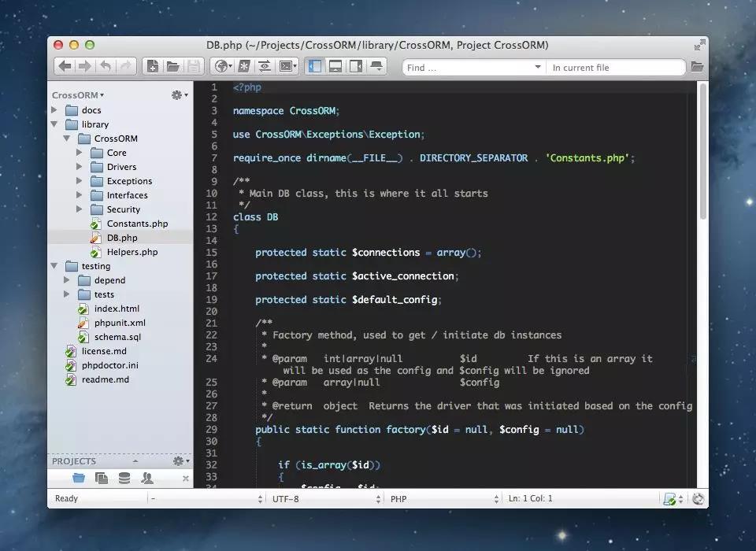Open the PHP syntax language dropdown

point(443,498)
